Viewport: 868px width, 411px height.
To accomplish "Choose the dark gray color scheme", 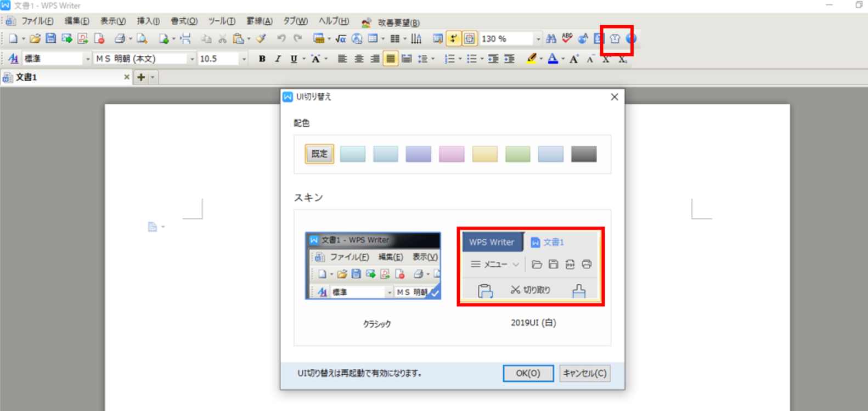I will (x=584, y=154).
